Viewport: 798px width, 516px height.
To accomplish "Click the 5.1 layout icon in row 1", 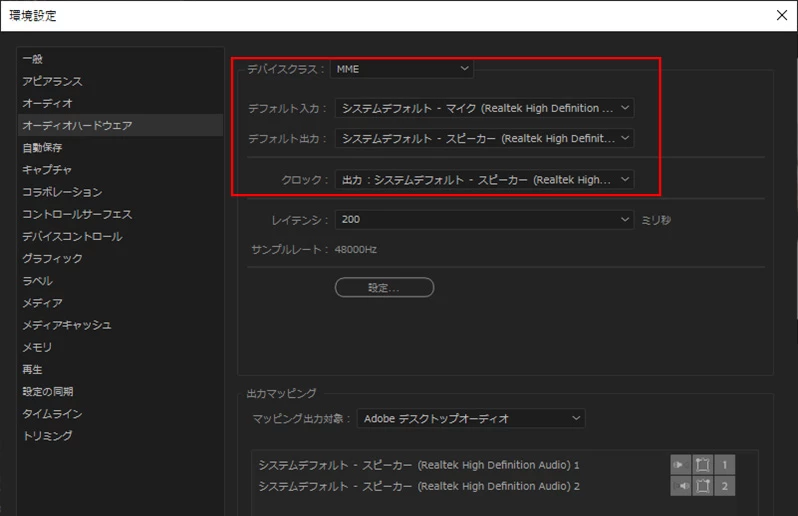I will [702, 465].
